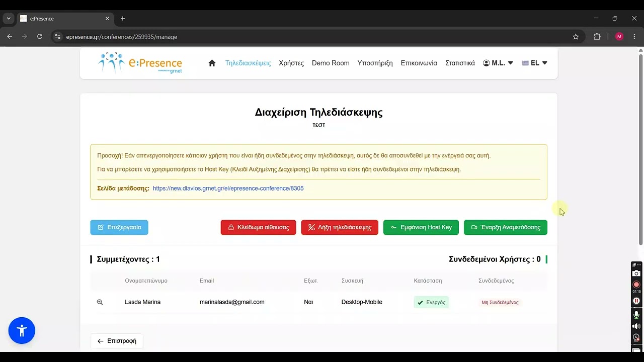Close the e:Presence tab
The image size is (644, 362).
tap(107, 19)
